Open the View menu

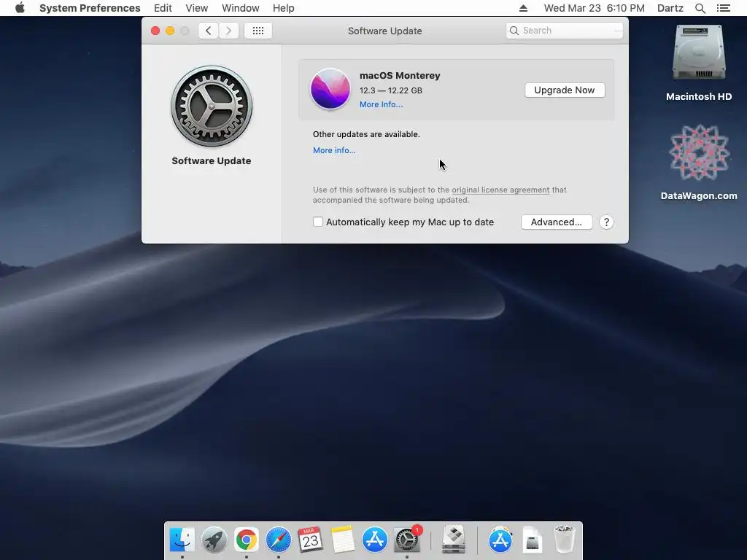196,8
